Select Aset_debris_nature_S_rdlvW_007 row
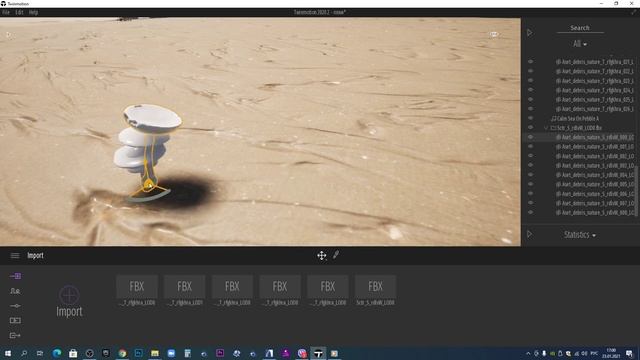The width and height of the screenshot is (640, 360). [594, 203]
